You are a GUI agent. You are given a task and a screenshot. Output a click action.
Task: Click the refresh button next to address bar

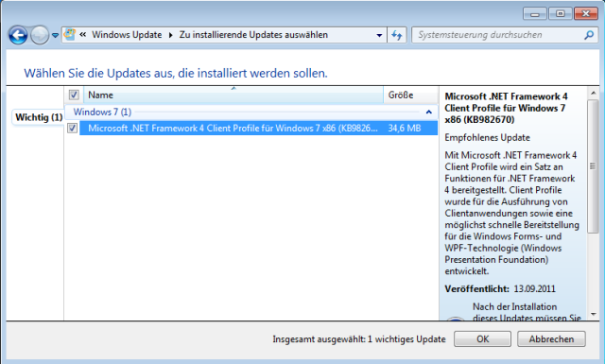397,35
